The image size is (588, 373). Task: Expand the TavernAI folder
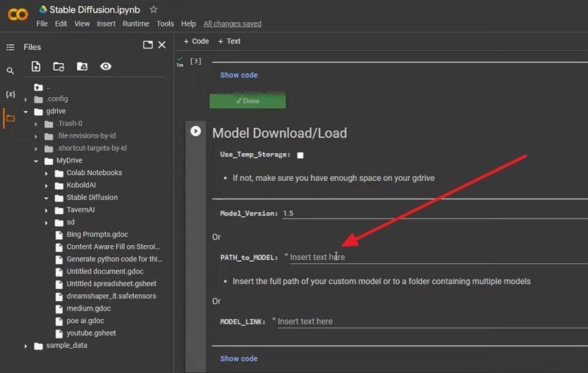click(x=46, y=210)
